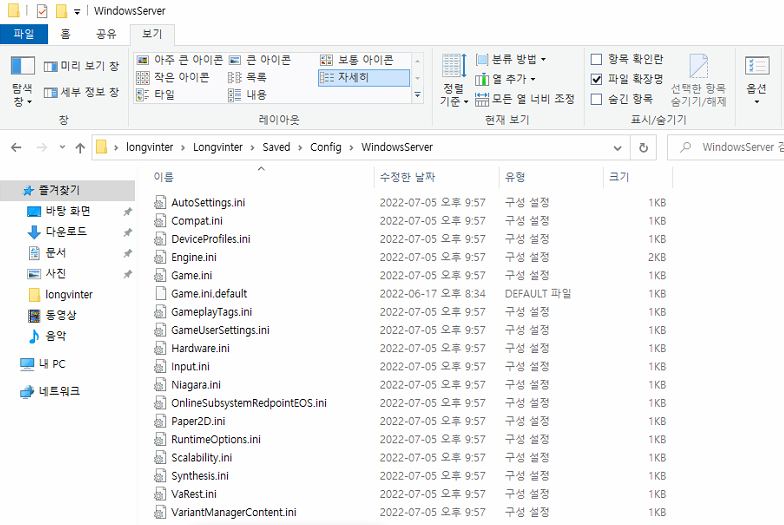The image size is (784, 525).
Task: Select the Game.ini file name
Action: coord(192,276)
